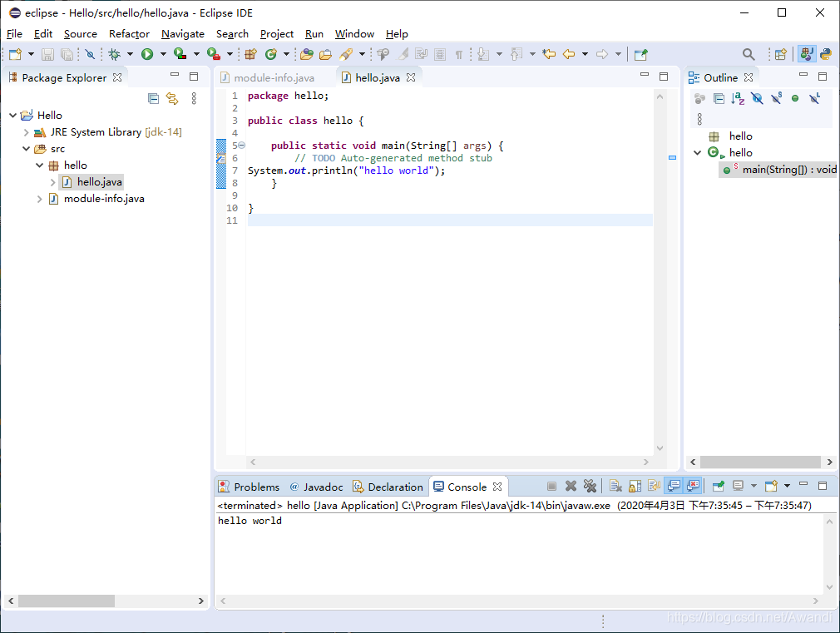This screenshot has width=840, height=633.
Task: Select main(String[]) : void in Outline
Action: 779,170
